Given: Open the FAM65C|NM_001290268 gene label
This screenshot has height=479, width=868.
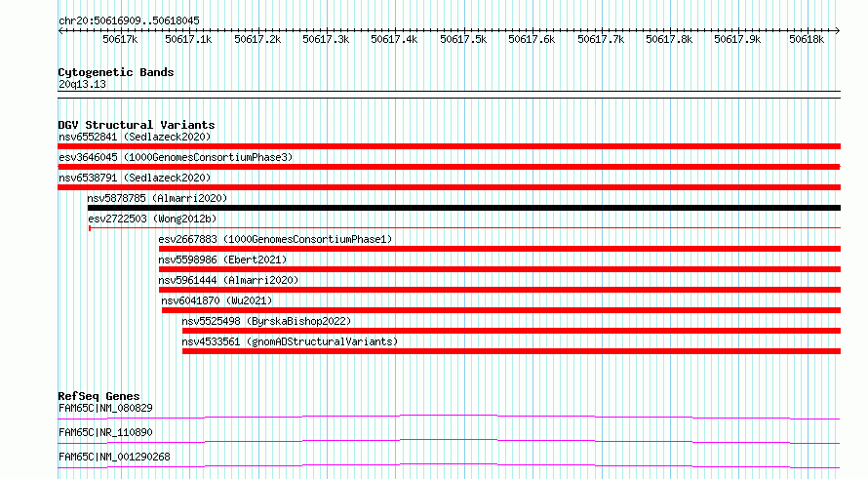Looking at the screenshot, I should click(114, 457).
